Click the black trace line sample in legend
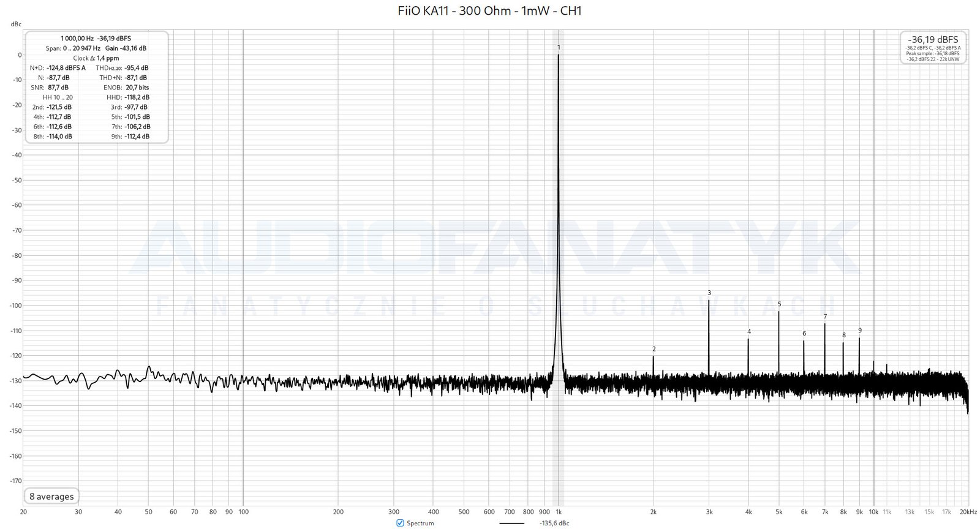The image size is (980, 529). [512, 523]
